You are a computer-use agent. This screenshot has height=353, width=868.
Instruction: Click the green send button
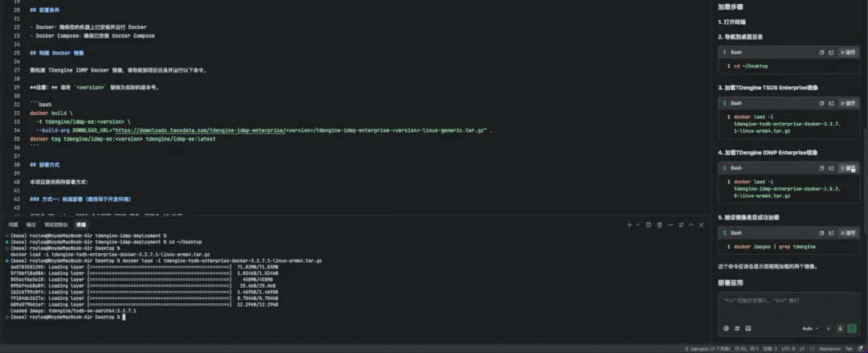(x=851, y=328)
